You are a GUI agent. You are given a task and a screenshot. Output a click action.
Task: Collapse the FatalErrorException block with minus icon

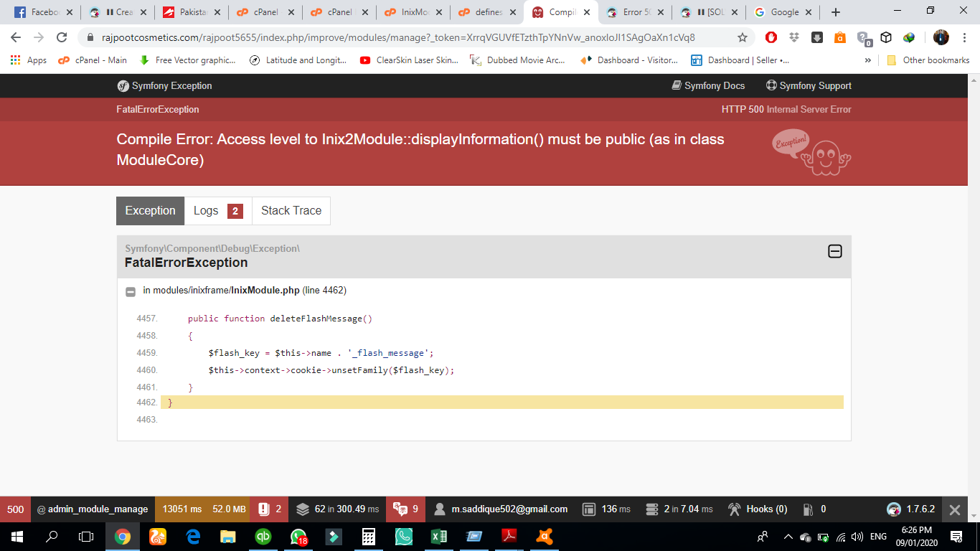pos(835,251)
